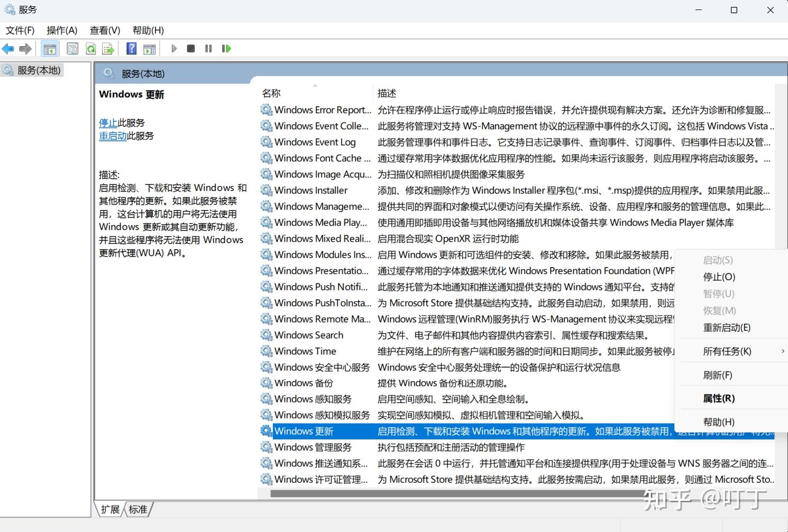Select the Windows Mixed Reali... service
Viewport: 788px width, 532px height.
pyautogui.click(x=323, y=239)
